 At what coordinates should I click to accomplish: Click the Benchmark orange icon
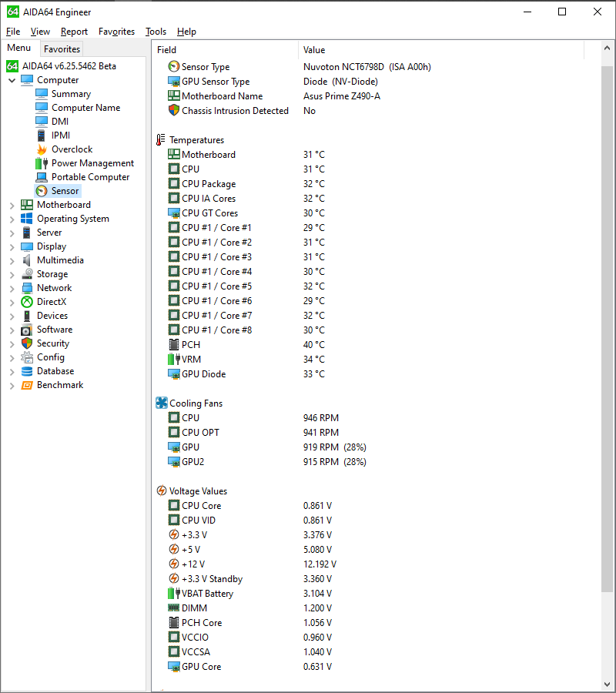coord(27,385)
